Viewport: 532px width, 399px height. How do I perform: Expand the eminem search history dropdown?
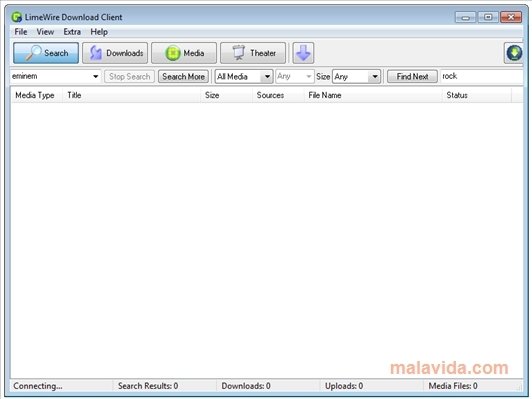click(96, 76)
